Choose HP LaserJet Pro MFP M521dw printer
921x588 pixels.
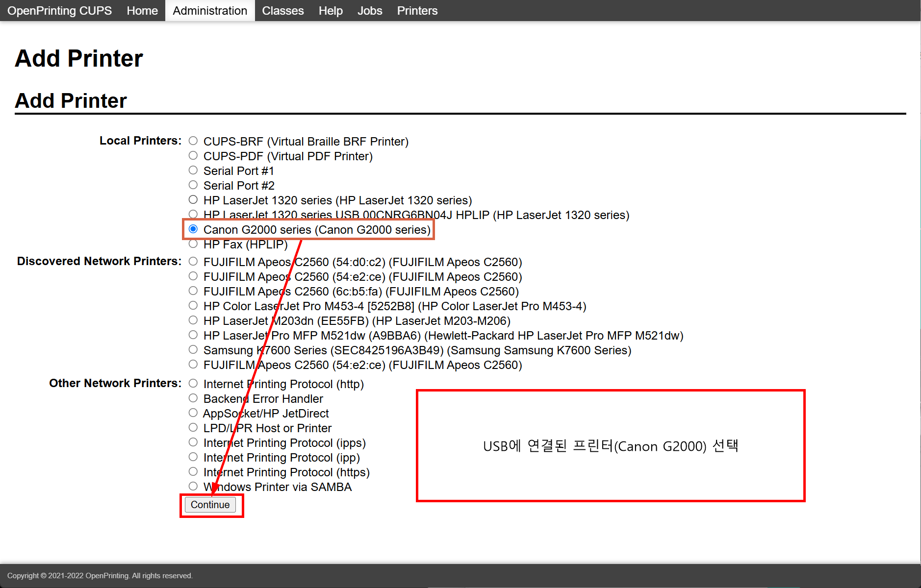click(193, 335)
